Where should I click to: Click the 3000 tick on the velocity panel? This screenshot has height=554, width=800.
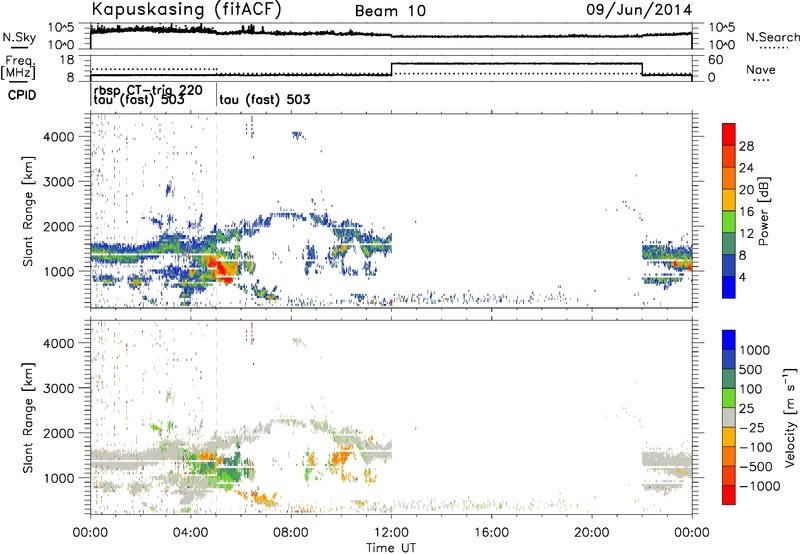pos(59,388)
